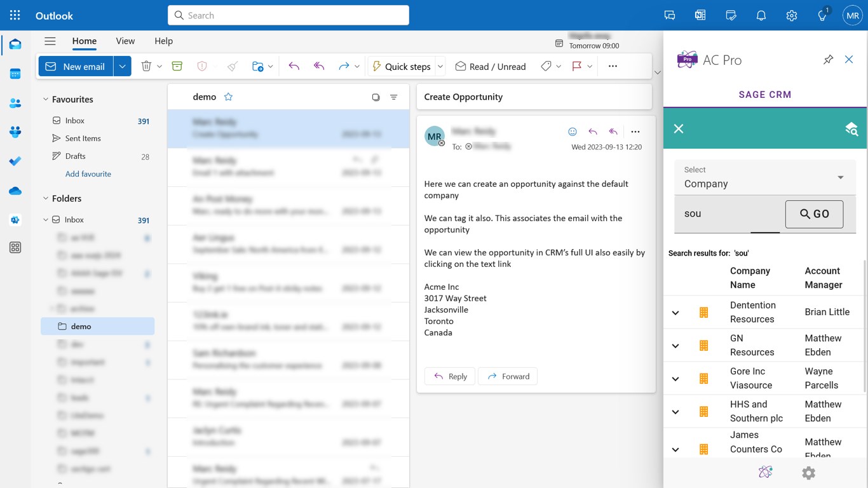Viewport: 868px width, 488px height.
Task: Open the Help tab
Action: (x=163, y=41)
